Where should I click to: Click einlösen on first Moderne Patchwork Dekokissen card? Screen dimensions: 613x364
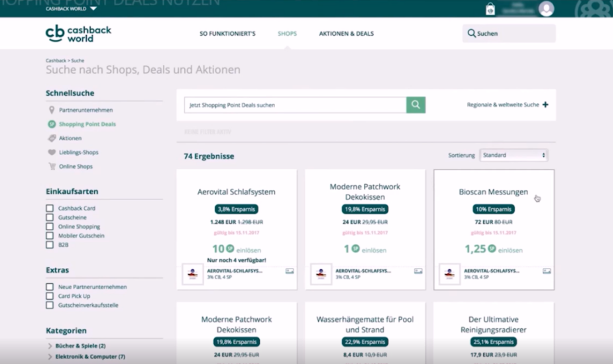coord(374,250)
